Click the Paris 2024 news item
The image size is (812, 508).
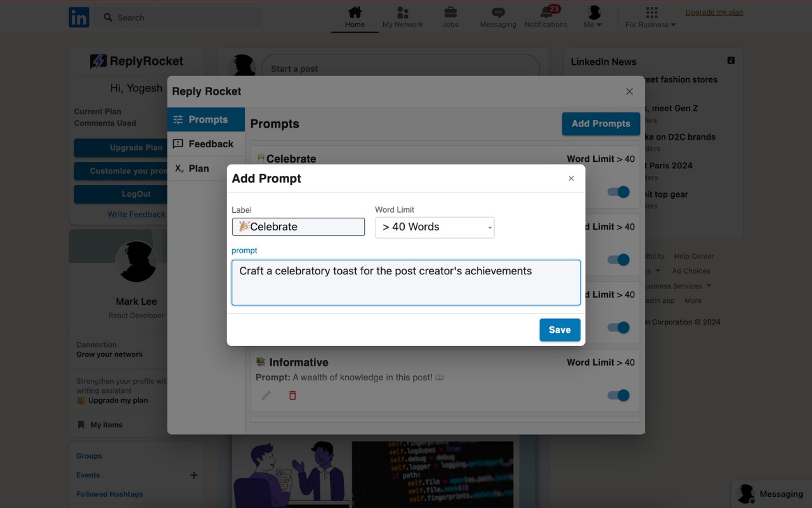tap(669, 166)
